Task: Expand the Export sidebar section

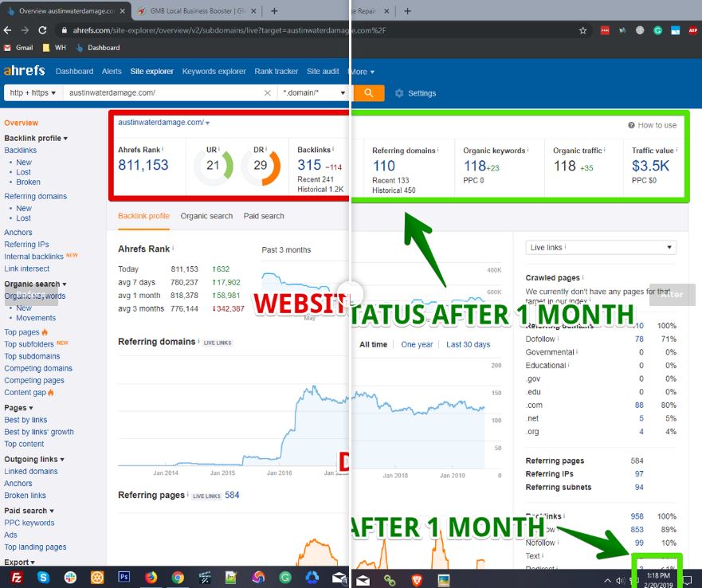Action: 19,562
